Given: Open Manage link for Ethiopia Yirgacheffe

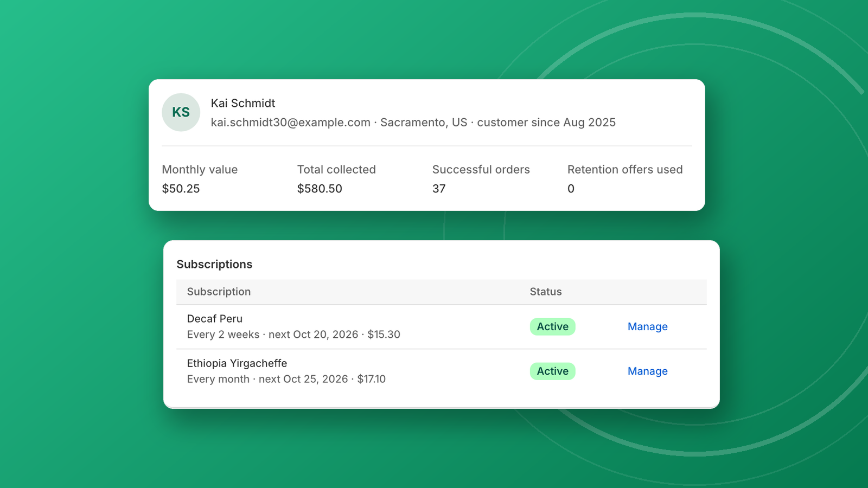Looking at the screenshot, I should pyautogui.click(x=647, y=371).
